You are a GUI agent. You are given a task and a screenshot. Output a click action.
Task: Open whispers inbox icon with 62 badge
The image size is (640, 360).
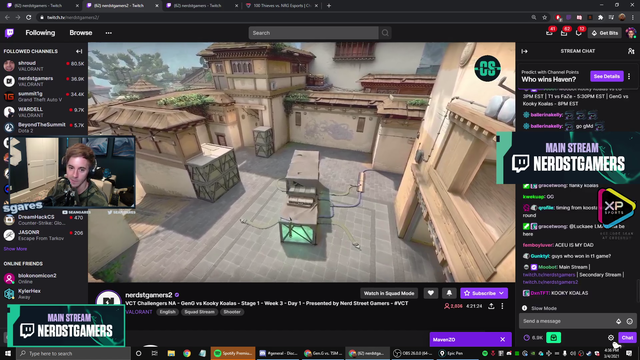pos(564,33)
